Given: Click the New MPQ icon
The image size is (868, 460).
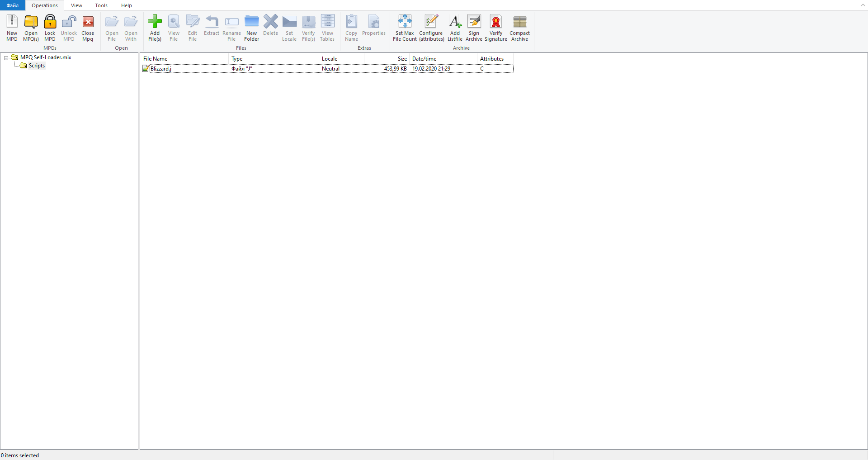Looking at the screenshot, I should tap(12, 28).
